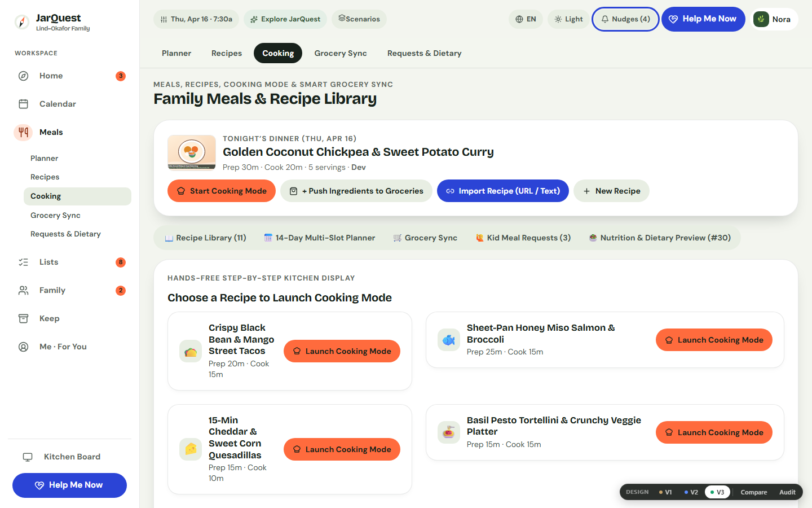The image size is (812, 508).
Task: Open the Requests & Dietary top tab
Action: [x=425, y=53]
